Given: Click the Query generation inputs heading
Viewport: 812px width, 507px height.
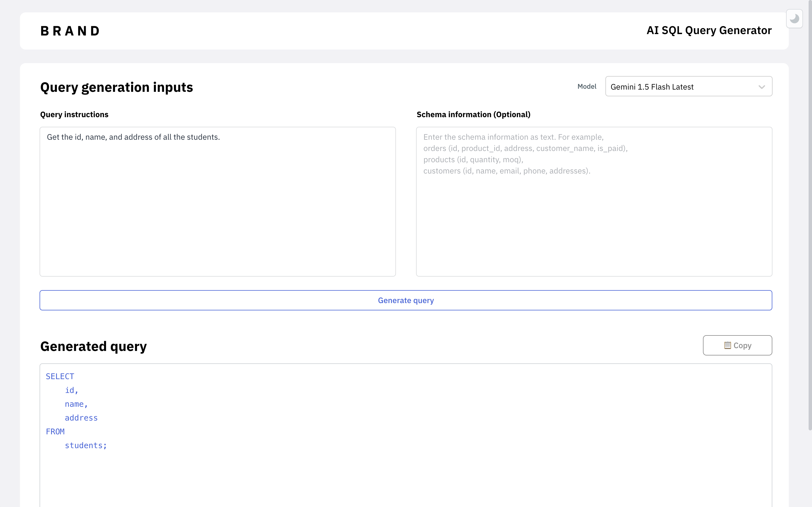Looking at the screenshot, I should pyautogui.click(x=116, y=87).
